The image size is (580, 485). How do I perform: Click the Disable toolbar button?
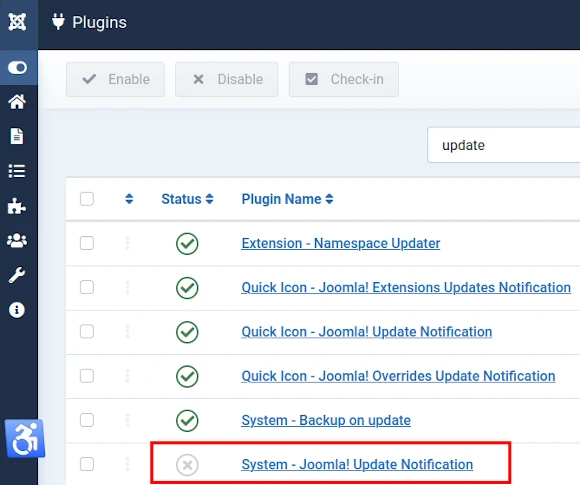tap(226, 79)
